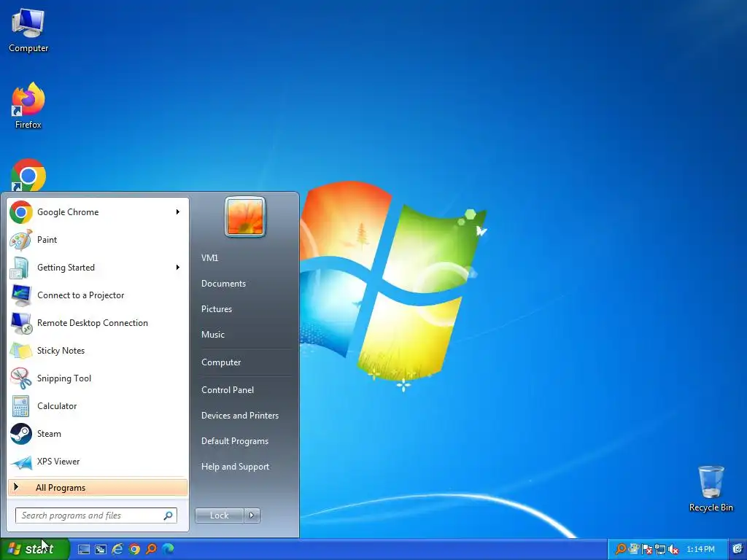
Task: Open Documents from Start menu
Action: point(223,284)
